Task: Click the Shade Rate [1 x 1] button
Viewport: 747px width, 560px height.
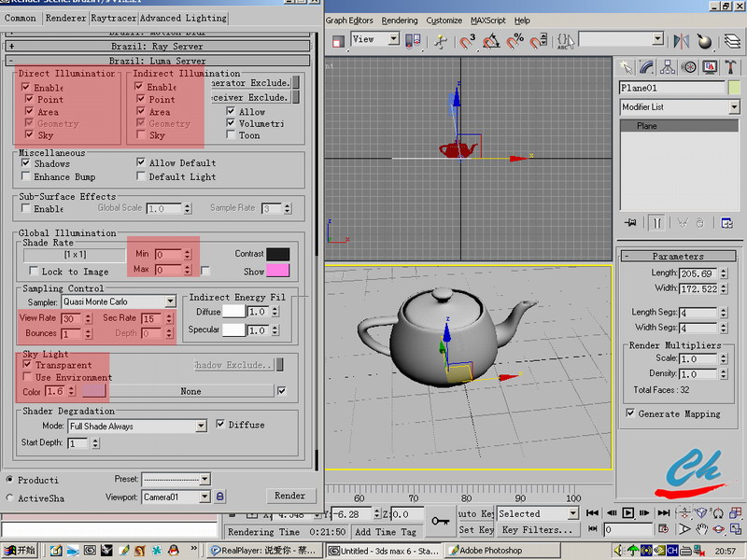Action: [75, 255]
